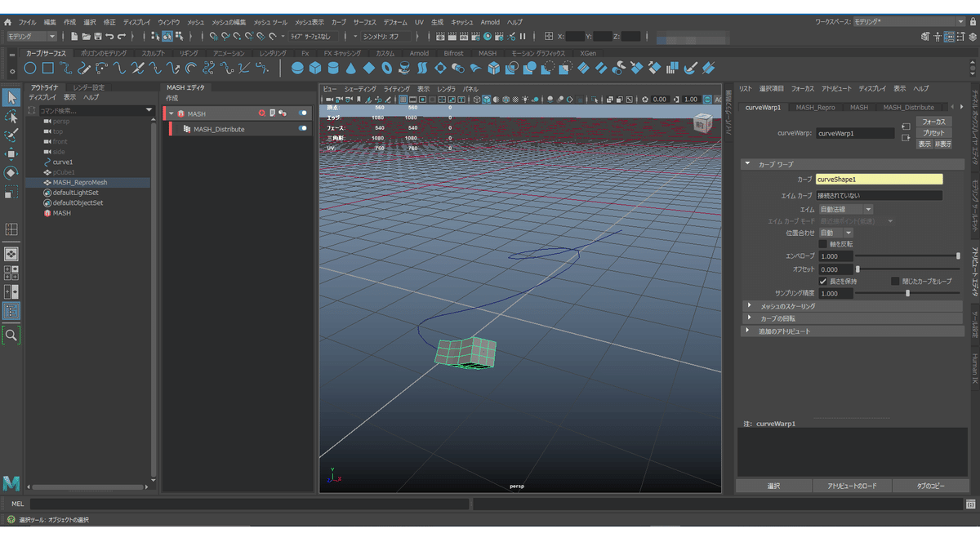Activate the Move tool in toolbox
Image resolution: width=980 pixels, height=551 pixels.
pos(11,153)
